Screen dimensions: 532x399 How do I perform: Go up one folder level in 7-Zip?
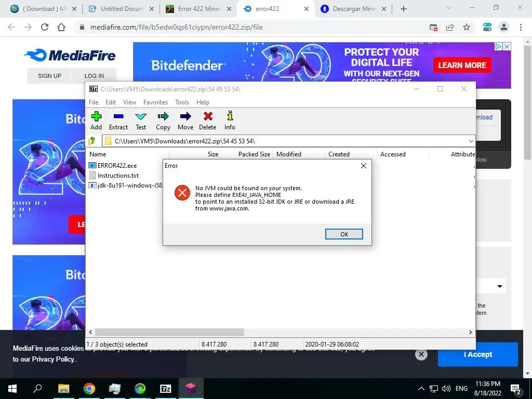coord(92,141)
